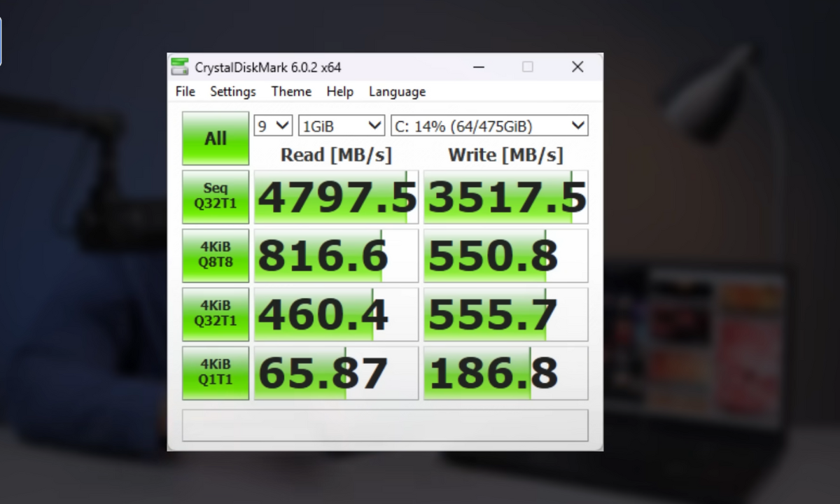This screenshot has width=840, height=504.
Task: Minimize the CrystalDiskMark window
Action: [479, 67]
